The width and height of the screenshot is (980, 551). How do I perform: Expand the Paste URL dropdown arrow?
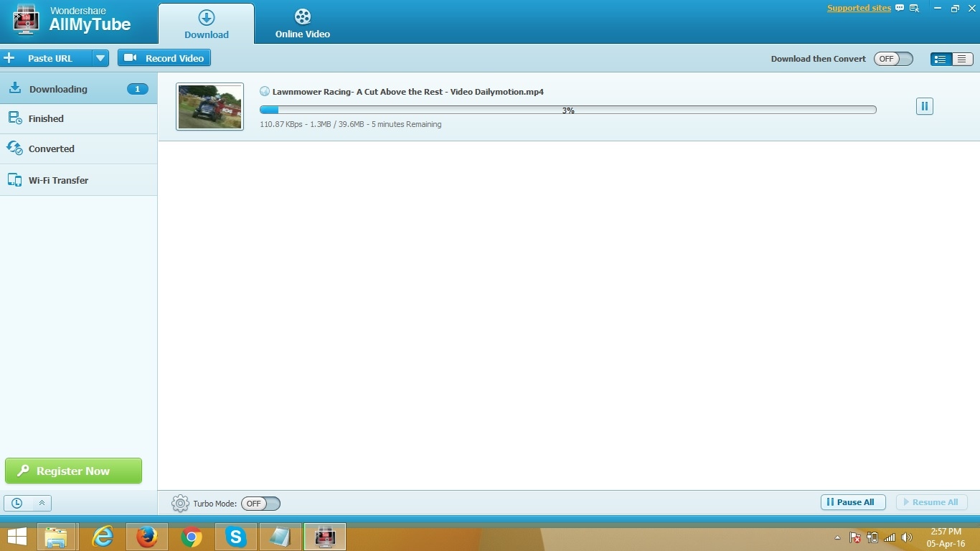100,58
